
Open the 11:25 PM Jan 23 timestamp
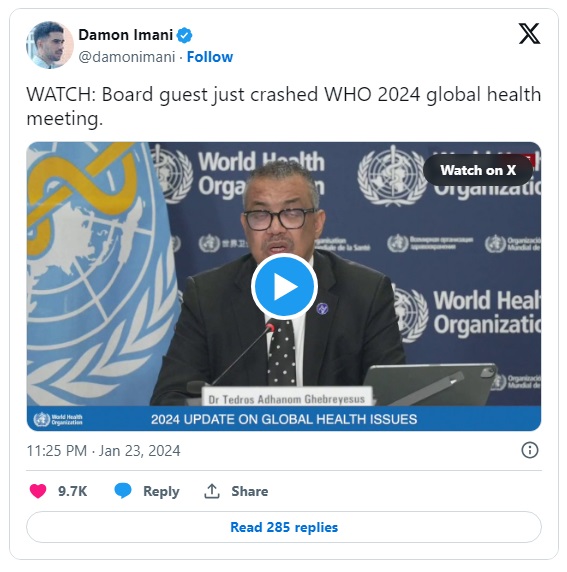tap(103, 451)
